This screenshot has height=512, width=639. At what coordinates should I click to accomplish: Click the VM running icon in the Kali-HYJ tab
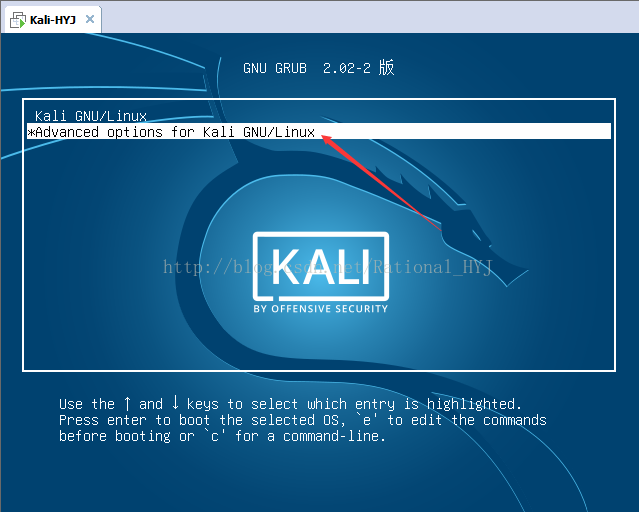click(17, 19)
